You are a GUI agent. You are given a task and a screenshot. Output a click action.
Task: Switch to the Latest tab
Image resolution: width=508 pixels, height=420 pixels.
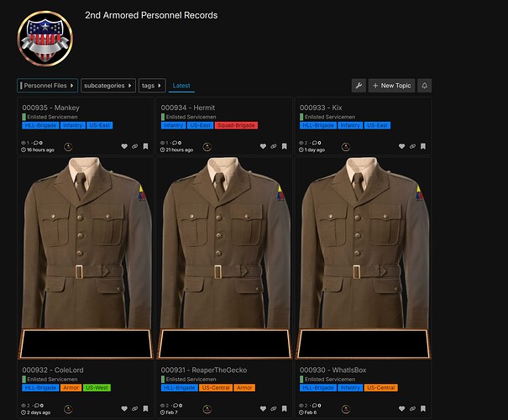(x=181, y=86)
